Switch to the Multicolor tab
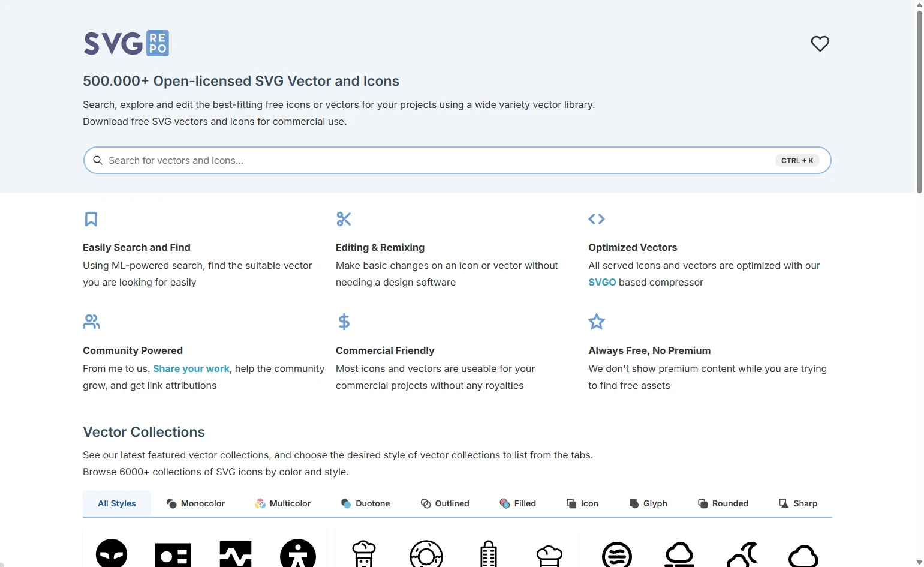The width and height of the screenshot is (924, 567). [x=282, y=503]
